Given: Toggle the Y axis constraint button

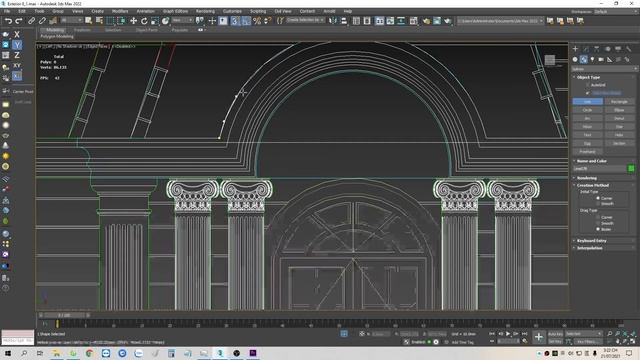Looking at the screenshot, I should click(17, 45).
